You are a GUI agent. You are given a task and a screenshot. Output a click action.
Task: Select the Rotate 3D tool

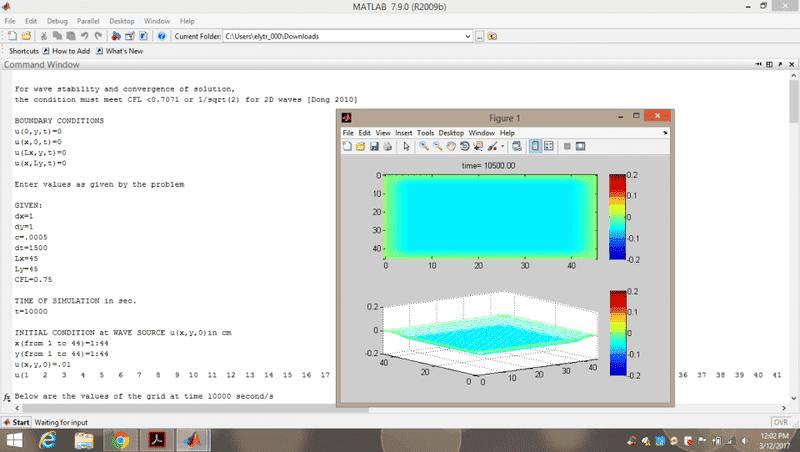[x=465, y=146]
